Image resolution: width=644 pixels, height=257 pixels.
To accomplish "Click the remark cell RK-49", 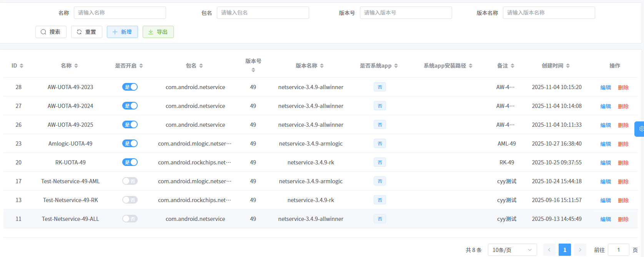I will 507,162.
